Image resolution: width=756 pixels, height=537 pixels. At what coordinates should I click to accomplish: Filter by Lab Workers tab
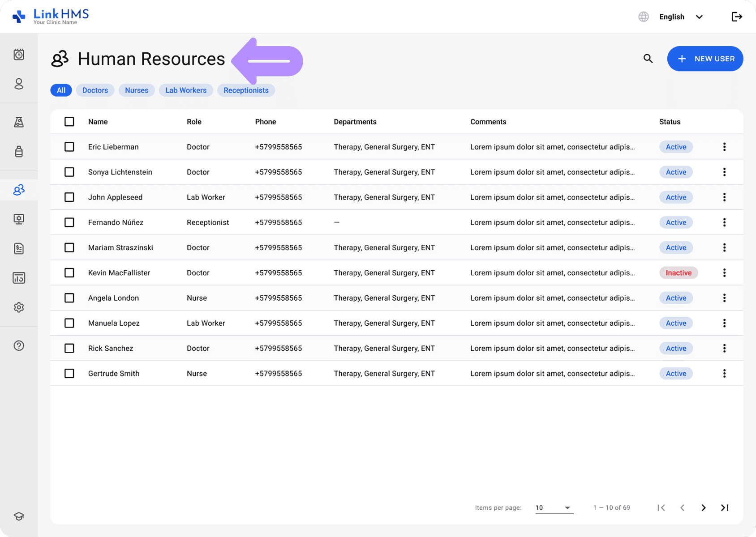point(186,90)
